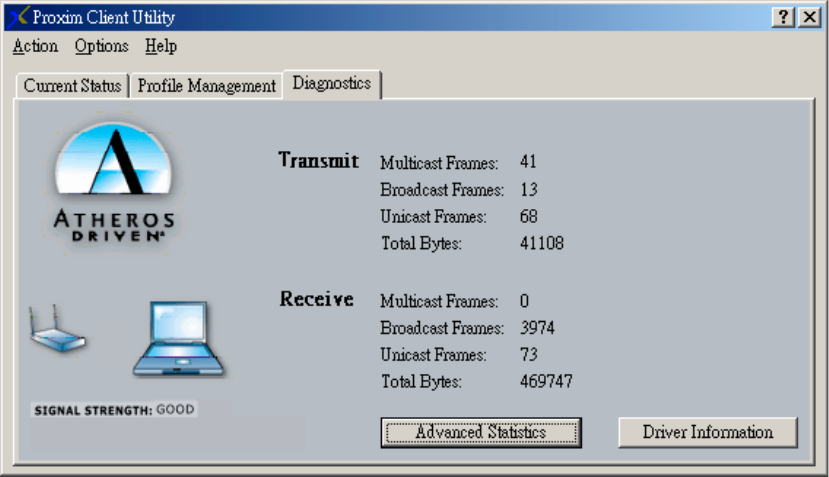Click the wireless router icon
This screenshot has height=477, width=829.
coord(56,328)
